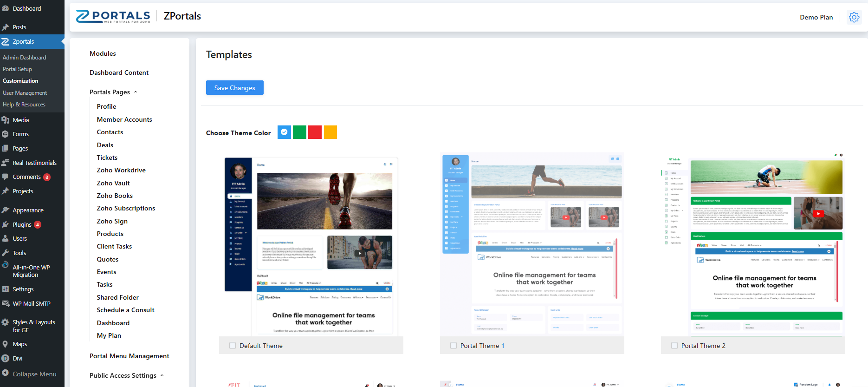Viewport: 868px width, 387px height.
Task: Click the Collapse Menu arrow icon
Action: tap(6, 374)
